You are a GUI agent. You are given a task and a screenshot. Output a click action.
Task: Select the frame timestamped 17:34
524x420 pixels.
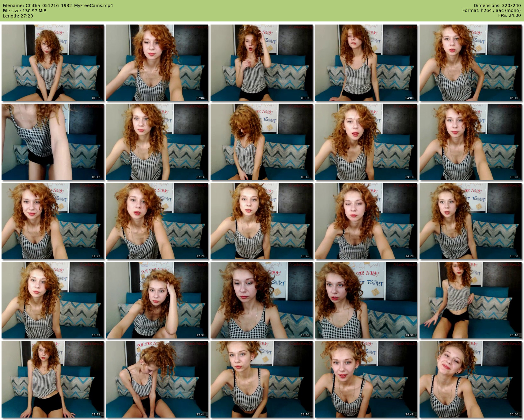tap(157, 300)
